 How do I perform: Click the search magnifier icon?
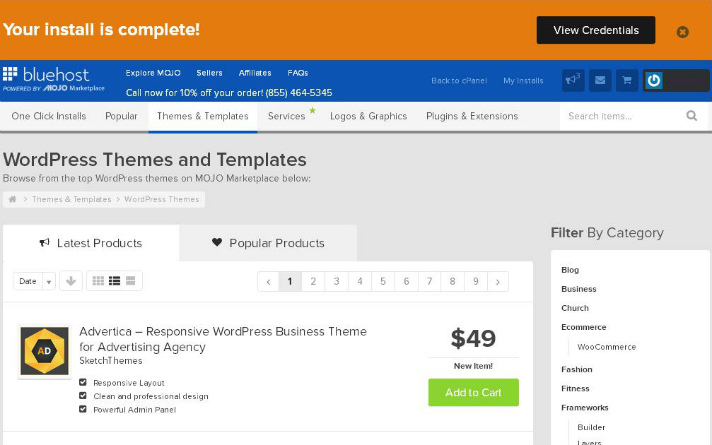tap(692, 116)
